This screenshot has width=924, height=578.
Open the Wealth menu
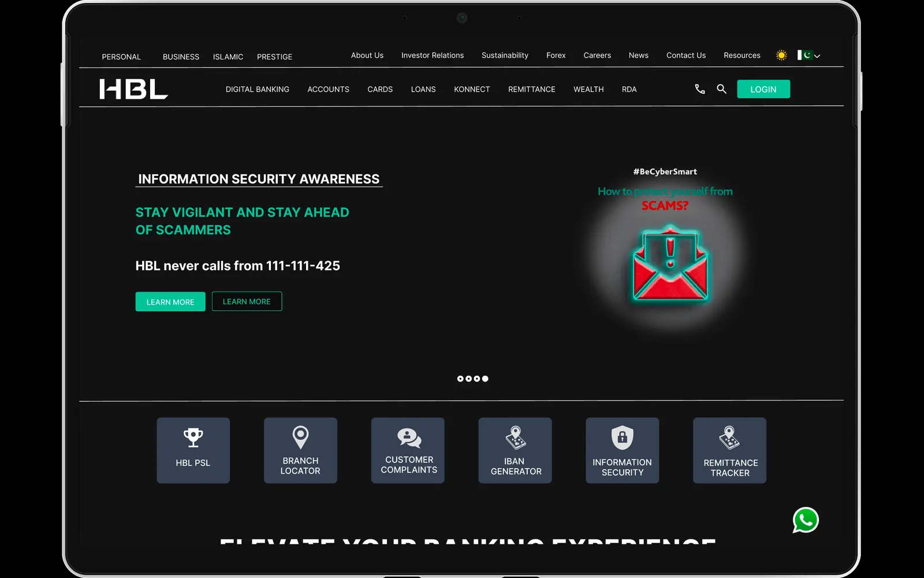click(x=588, y=90)
